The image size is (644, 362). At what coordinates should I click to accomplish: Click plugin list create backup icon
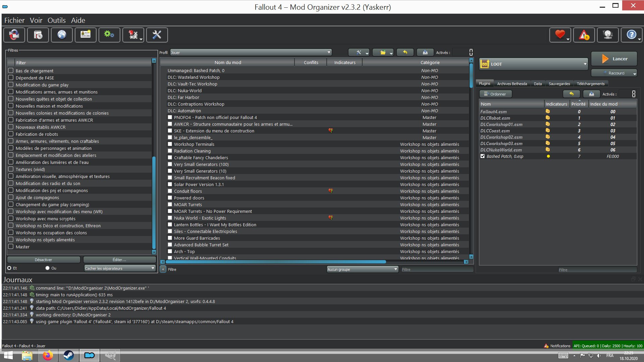click(591, 94)
